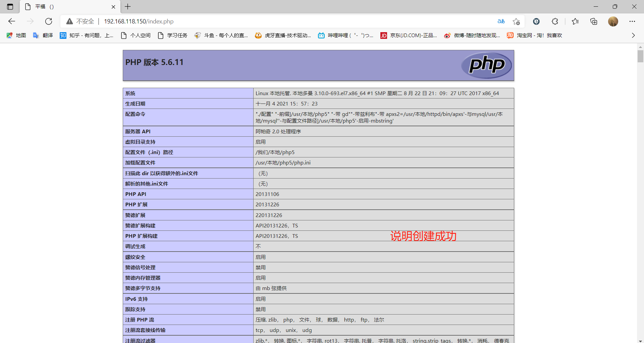Open the 淘宝网 bookmark

click(x=535, y=36)
